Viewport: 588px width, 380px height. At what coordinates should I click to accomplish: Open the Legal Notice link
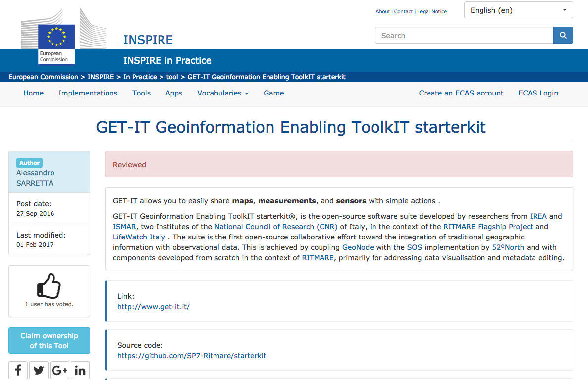click(x=431, y=12)
